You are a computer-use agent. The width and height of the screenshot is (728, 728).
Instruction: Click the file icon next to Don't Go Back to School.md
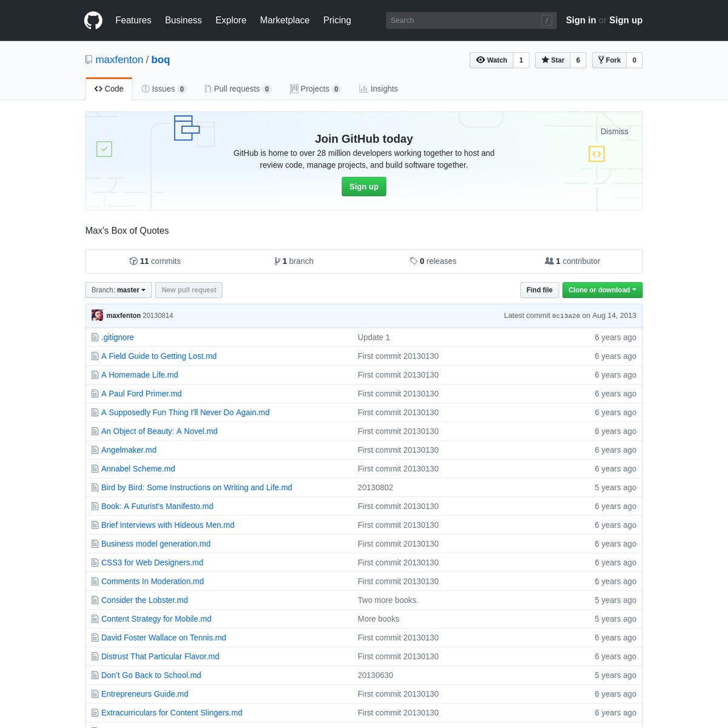pyautogui.click(x=95, y=675)
